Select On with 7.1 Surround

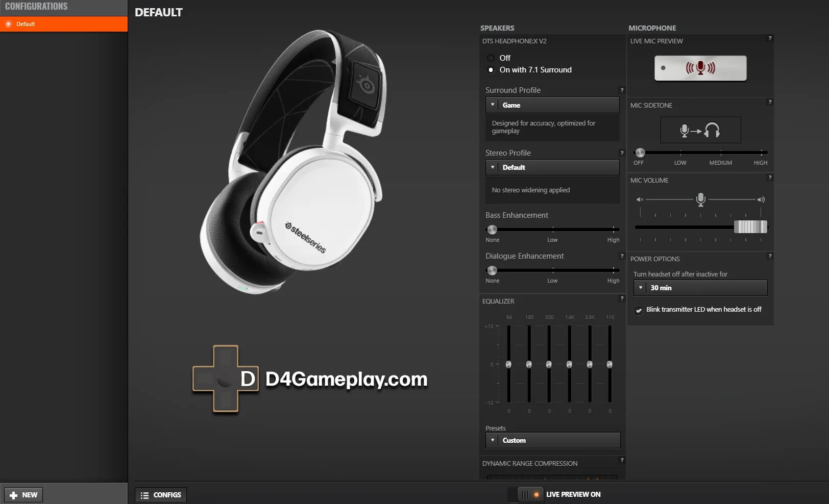pos(491,70)
